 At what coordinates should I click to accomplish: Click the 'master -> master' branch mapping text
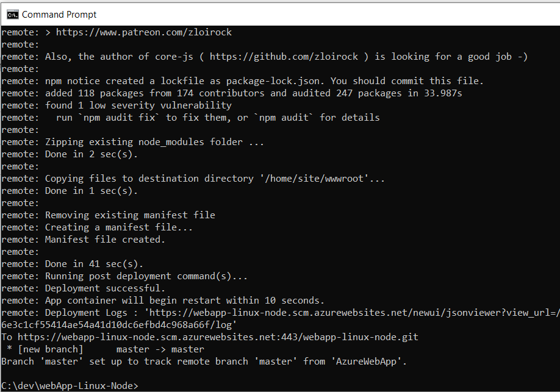coord(160,349)
